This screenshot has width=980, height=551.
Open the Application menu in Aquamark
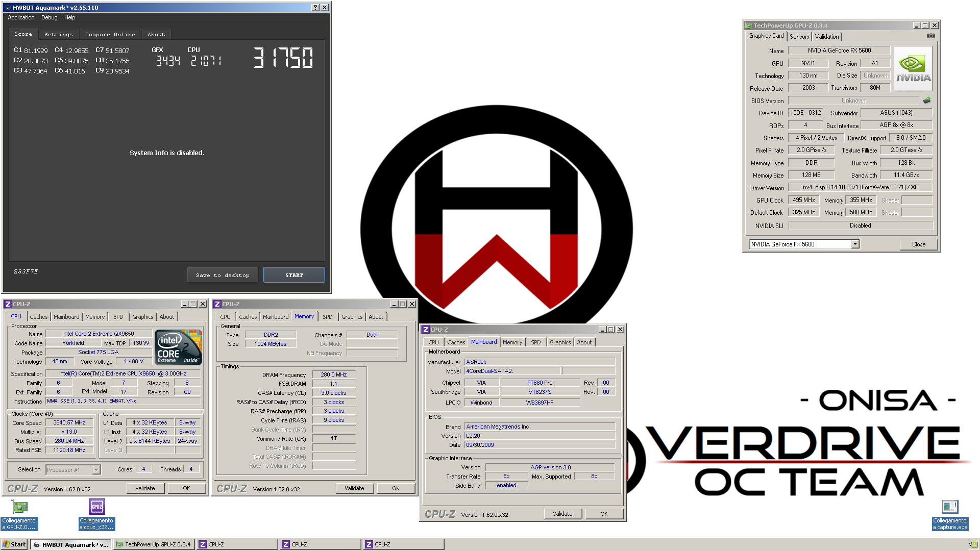(21, 17)
